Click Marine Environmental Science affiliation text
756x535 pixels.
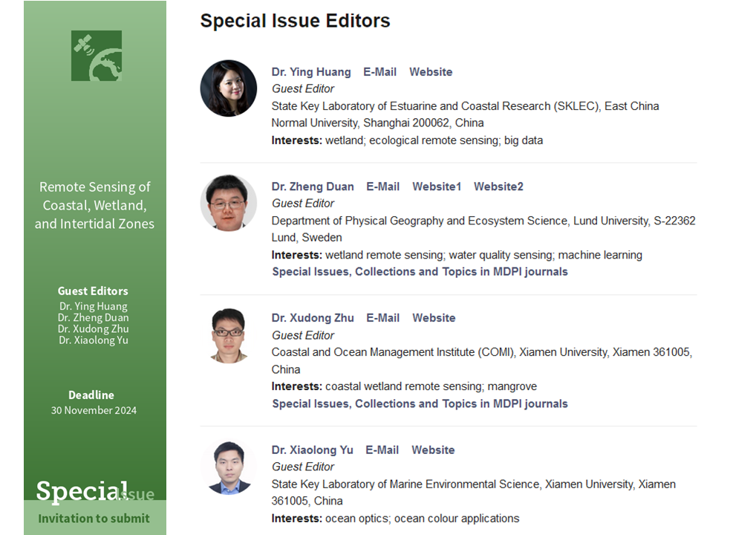(474, 493)
